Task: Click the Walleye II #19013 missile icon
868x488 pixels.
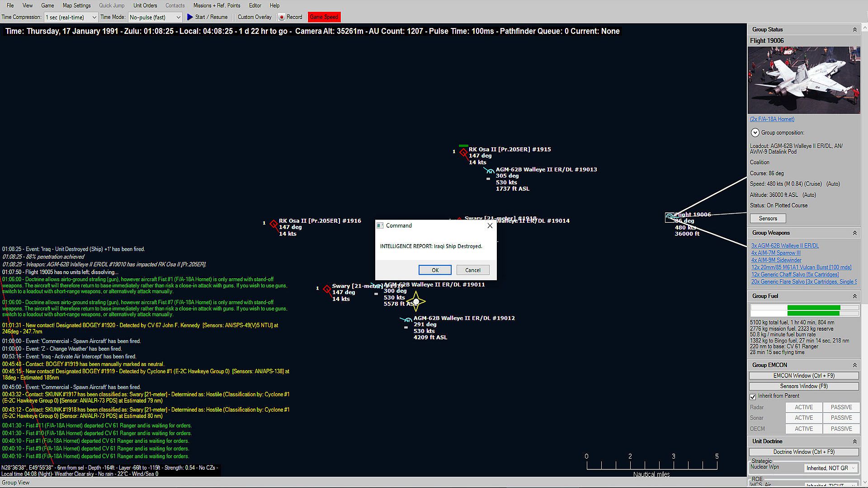Action: click(x=489, y=171)
